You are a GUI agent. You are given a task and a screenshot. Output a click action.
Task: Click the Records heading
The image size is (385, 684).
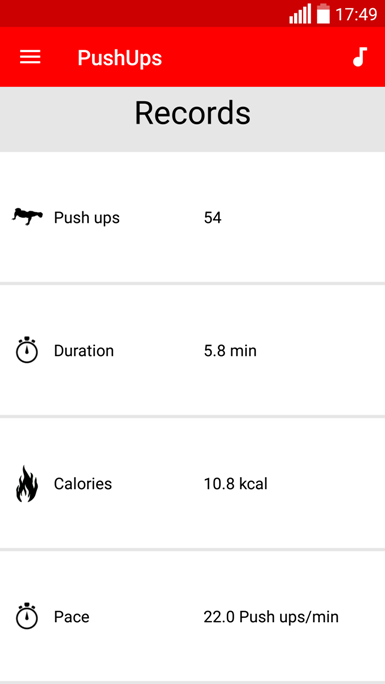192,113
